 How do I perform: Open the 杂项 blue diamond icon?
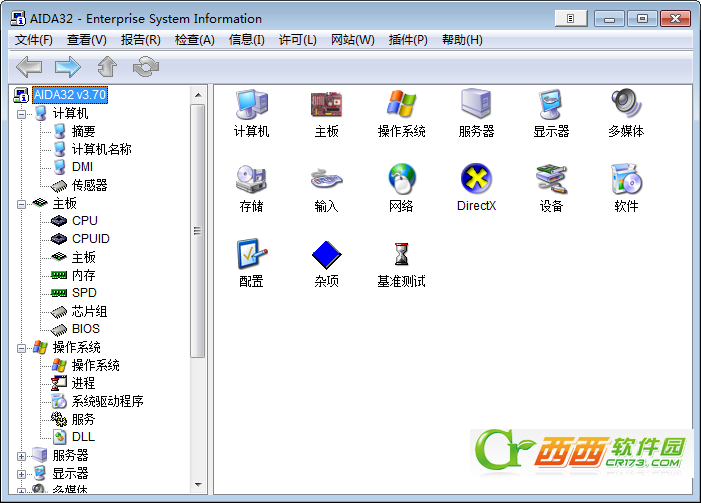tap(326, 263)
